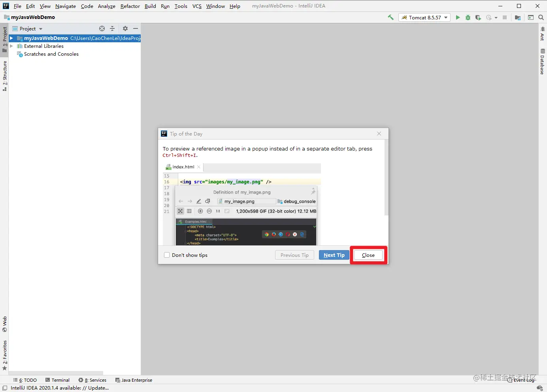The image size is (547, 392).
Task: Click the Run Anything toolbar icon
Action: tap(531, 17)
